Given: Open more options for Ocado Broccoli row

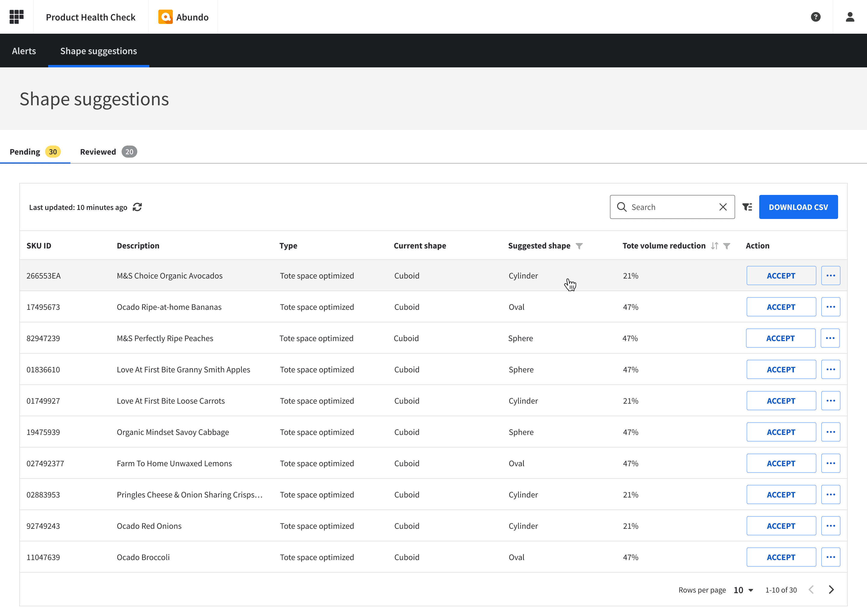Looking at the screenshot, I should 830,557.
